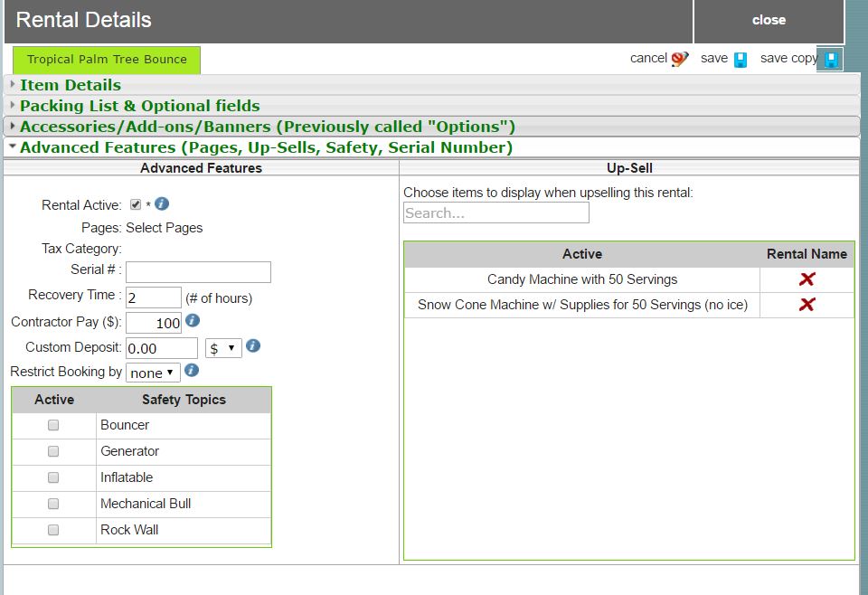868x595 pixels.
Task: Select the Tropical Palm Tree Bounce tab
Action: [107, 60]
